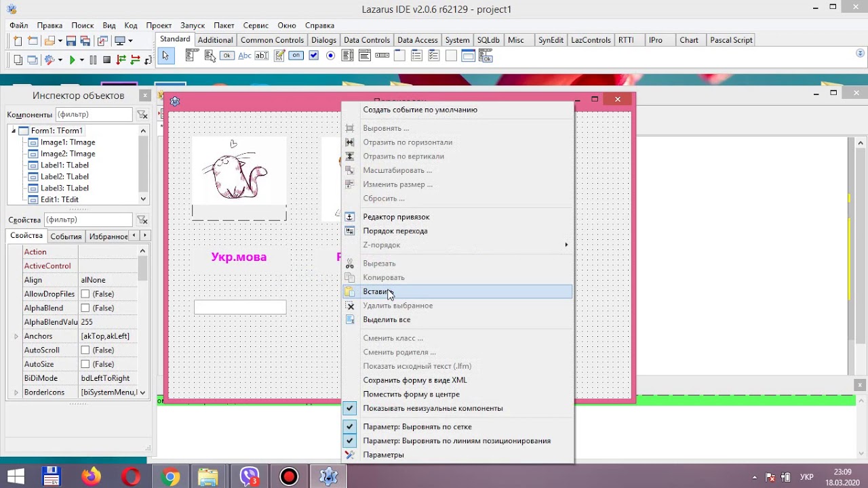
Task: Toggle the AutoSize checkbox
Action: coord(85,365)
